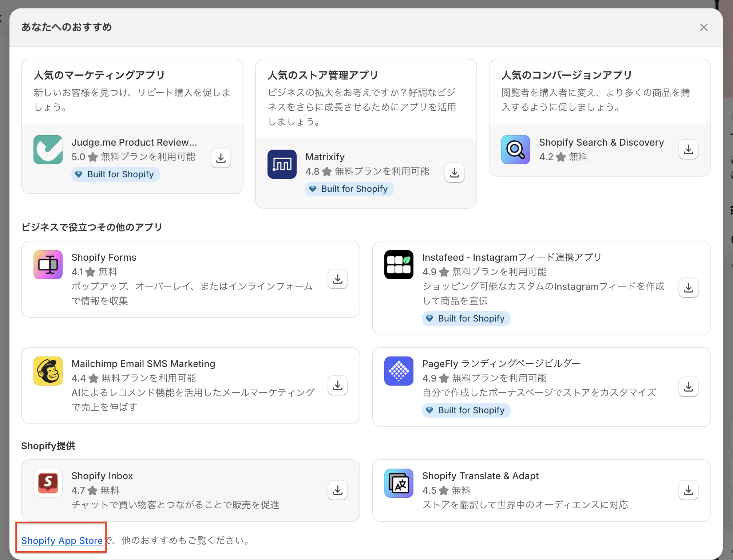Click the あなたへのおすすめ dialog title
This screenshot has width=733, height=560.
pos(67,27)
